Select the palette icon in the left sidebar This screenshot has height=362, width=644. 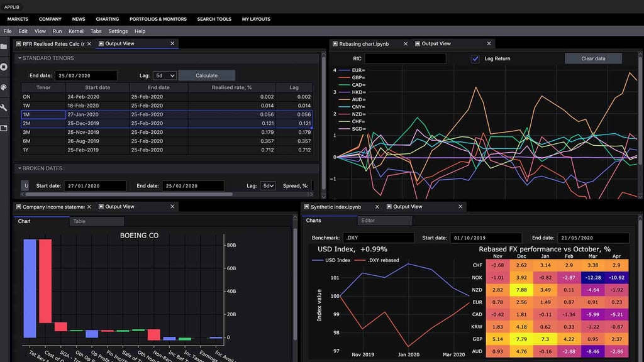(5, 88)
